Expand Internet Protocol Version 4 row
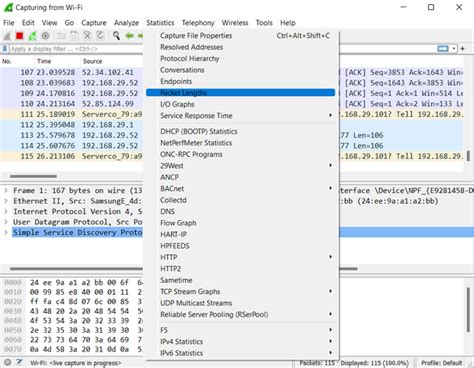This screenshot has height=368, width=474. coord(6,212)
